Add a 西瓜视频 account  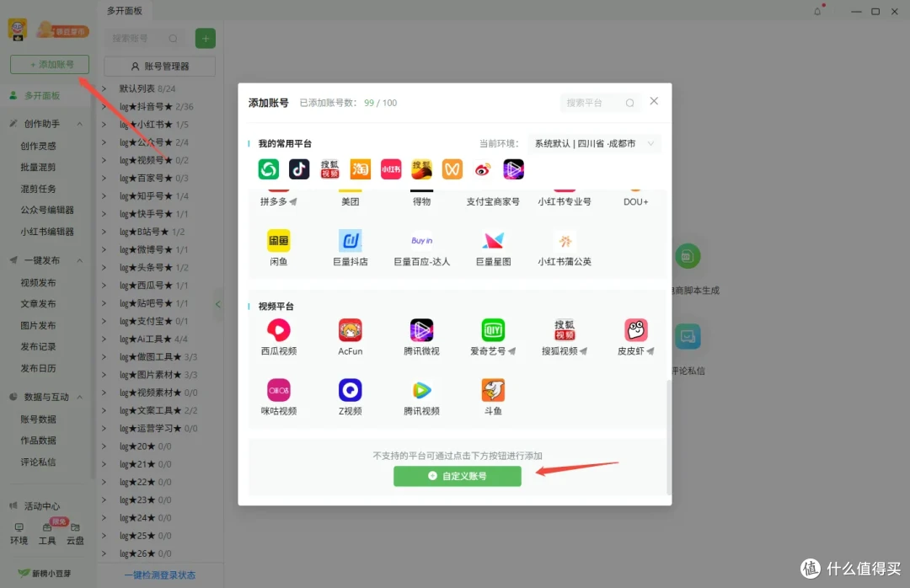coord(279,337)
